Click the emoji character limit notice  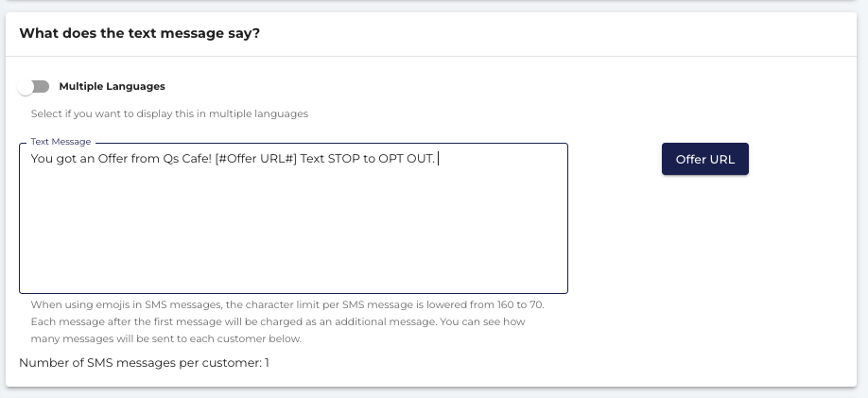287,304
